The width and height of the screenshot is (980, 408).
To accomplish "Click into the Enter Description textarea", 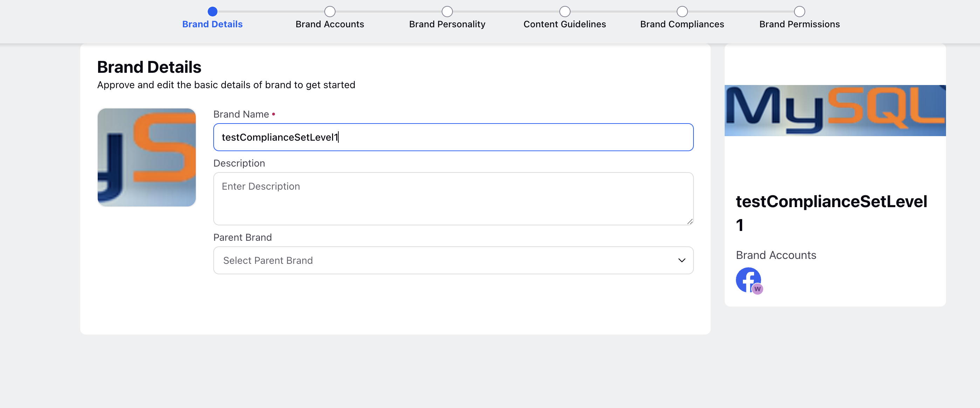I will coord(453,199).
